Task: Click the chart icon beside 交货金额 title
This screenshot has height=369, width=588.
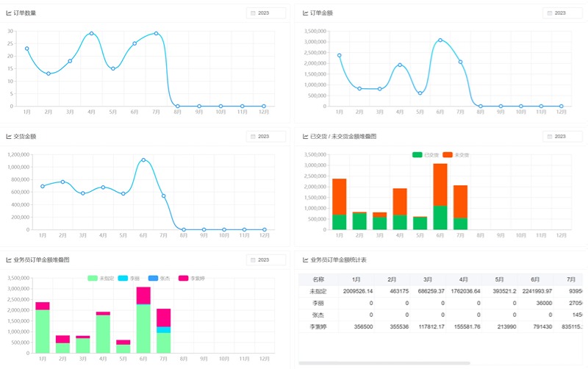Action: [9, 137]
